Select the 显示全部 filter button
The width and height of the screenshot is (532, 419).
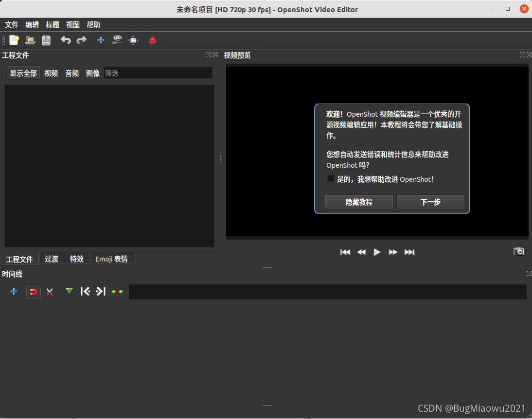23,73
